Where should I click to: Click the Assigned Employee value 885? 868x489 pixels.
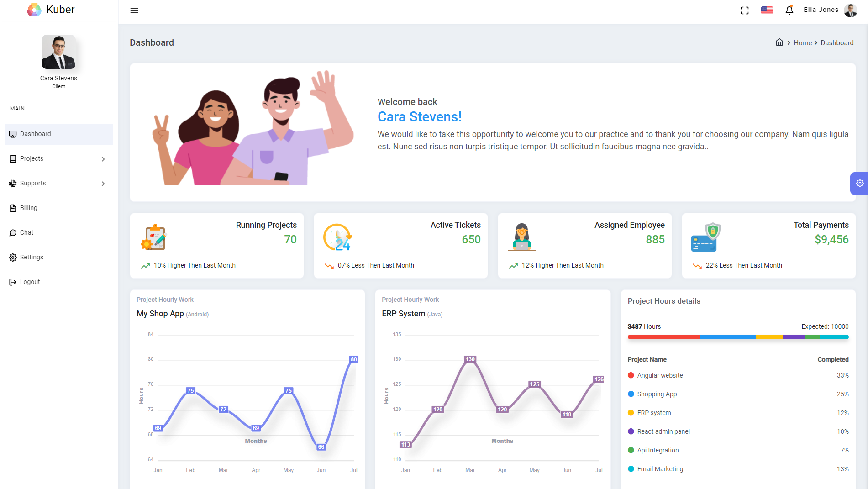click(655, 240)
